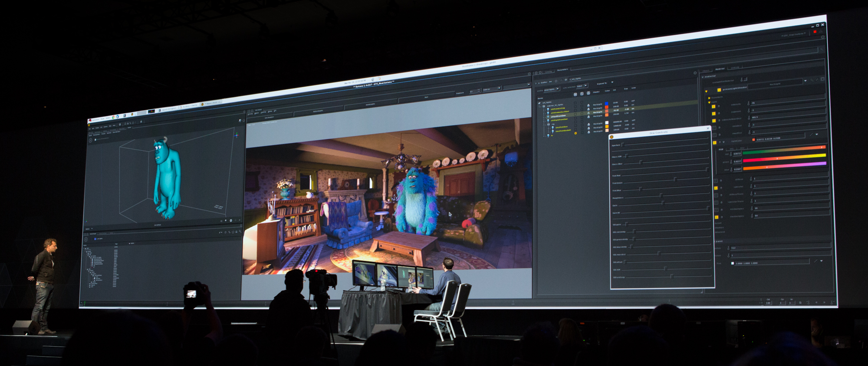Click the Katana task in the top panel taskbar
The height and width of the screenshot is (366, 868).
[x=211, y=103]
